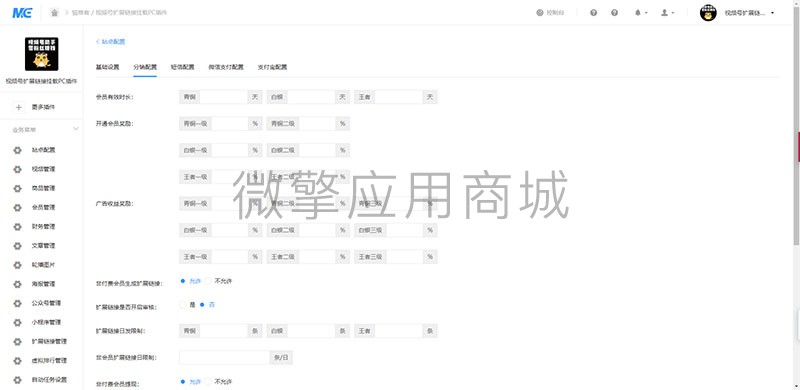Click the plugin logo thumbnail in the sidebar
The width and height of the screenshot is (800, 390).
pos(41,54)
